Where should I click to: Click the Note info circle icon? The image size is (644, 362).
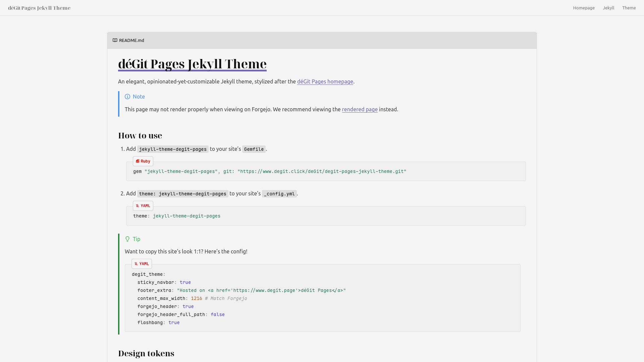(x=127, y=97)
